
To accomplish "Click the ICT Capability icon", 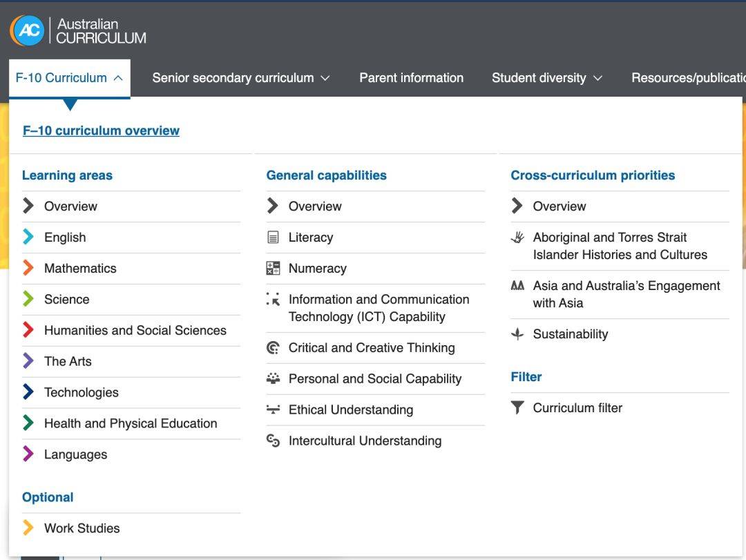I will click(273, 299).
